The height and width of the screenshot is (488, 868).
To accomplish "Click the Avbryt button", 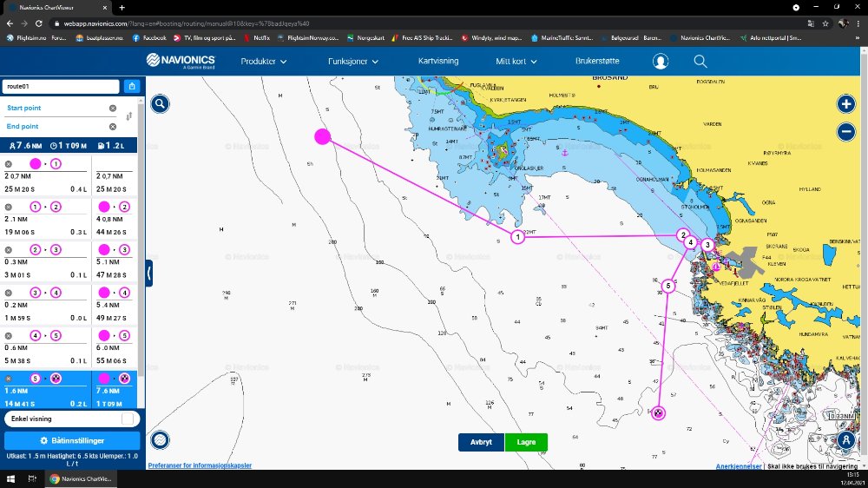I will click(x=481, y=442).
